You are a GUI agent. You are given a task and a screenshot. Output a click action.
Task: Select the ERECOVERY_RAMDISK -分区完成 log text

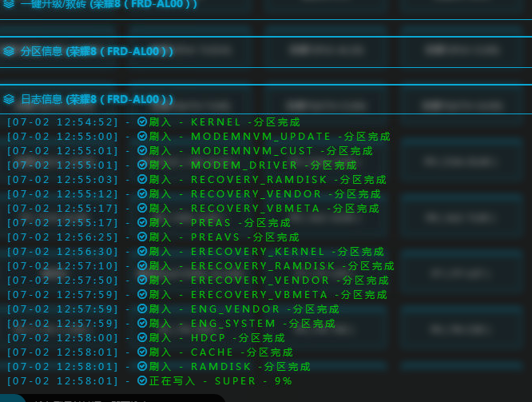[x=293, y=266]
